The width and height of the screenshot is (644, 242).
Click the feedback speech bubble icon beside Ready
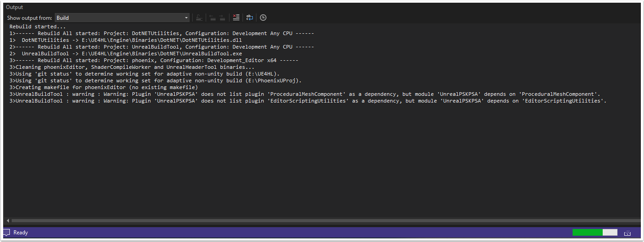[x=6, y=233]
